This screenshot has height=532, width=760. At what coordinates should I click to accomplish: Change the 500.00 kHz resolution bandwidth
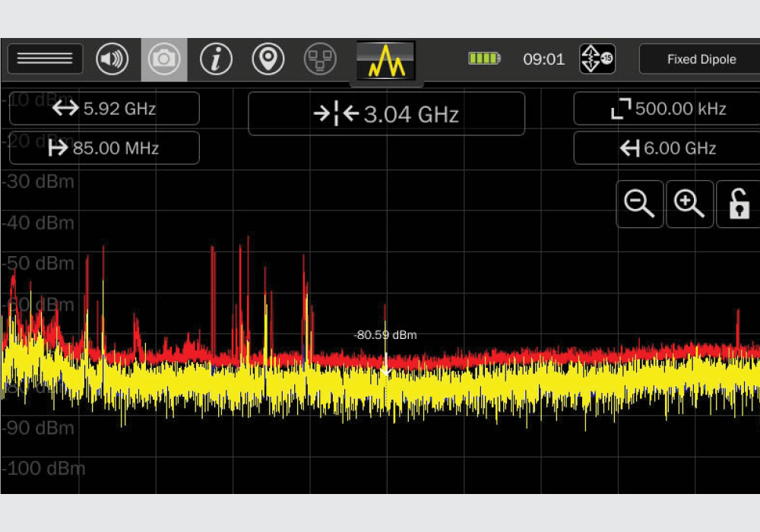[667, 109]
